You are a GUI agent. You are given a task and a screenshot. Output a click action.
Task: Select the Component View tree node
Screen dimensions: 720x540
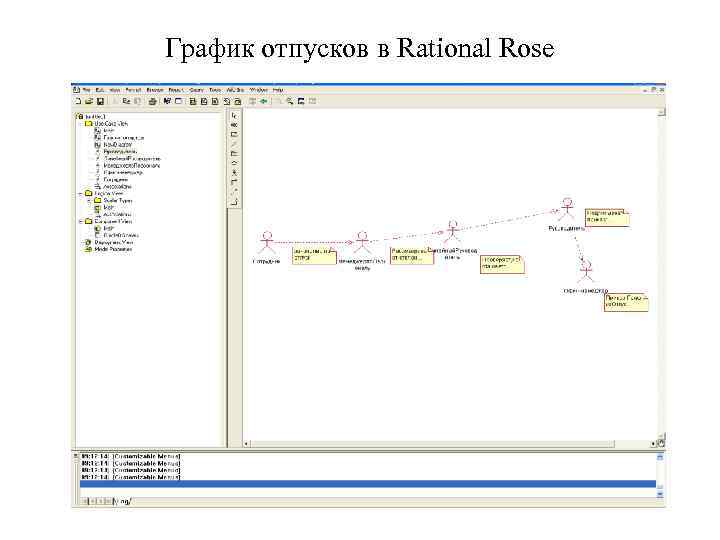click(113, 221)
